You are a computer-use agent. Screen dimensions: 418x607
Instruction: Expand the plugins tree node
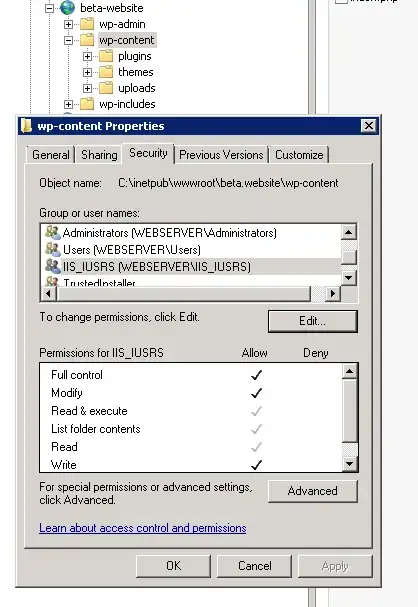(x=87, y=57)
